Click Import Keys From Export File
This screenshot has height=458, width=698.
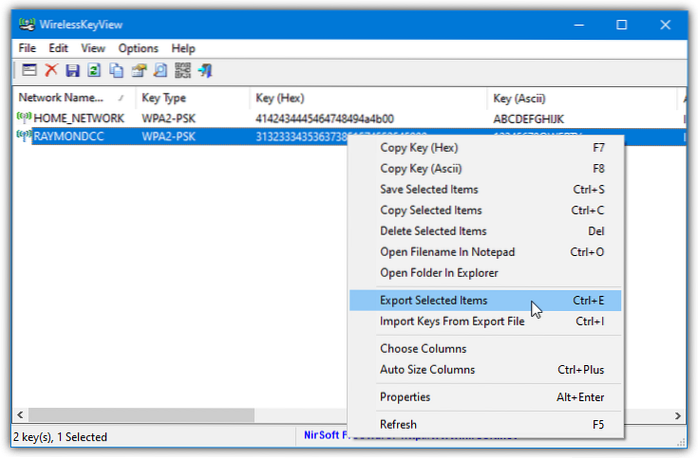point(451,321)
